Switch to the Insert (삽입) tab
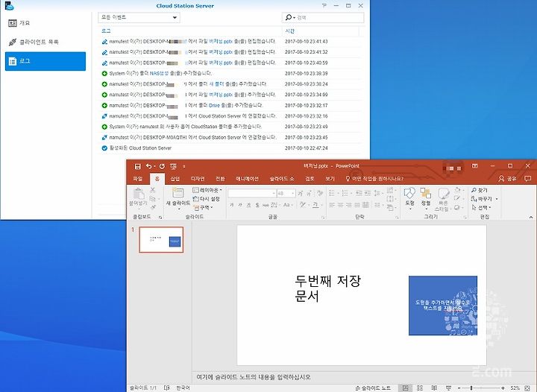Screen dimensions: 537x392 click(175, 179)
